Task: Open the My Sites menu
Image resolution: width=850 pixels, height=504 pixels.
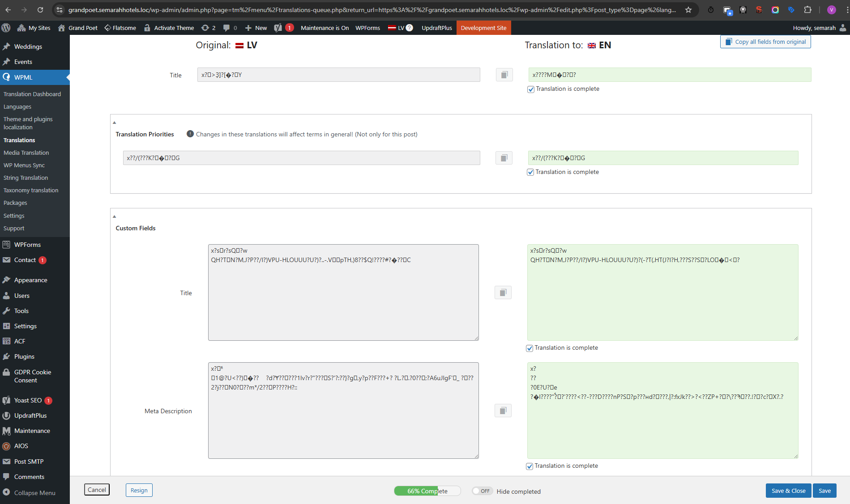Action: (x=34, y=28)
